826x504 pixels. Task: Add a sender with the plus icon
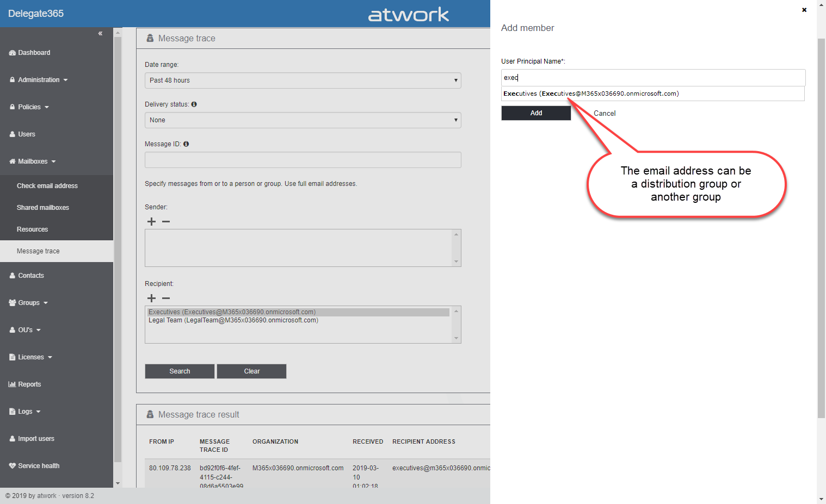coord(151,221)
